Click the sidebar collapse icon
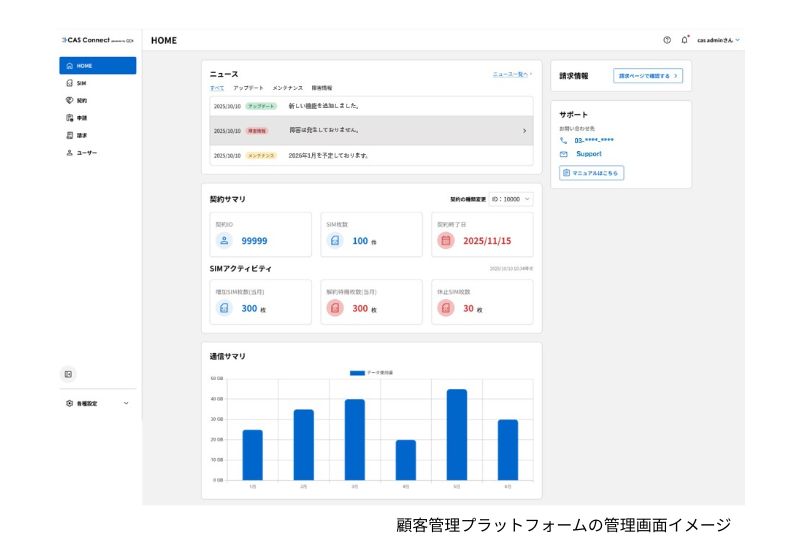This screenshot has width=800, height=550. pos(69,374)
